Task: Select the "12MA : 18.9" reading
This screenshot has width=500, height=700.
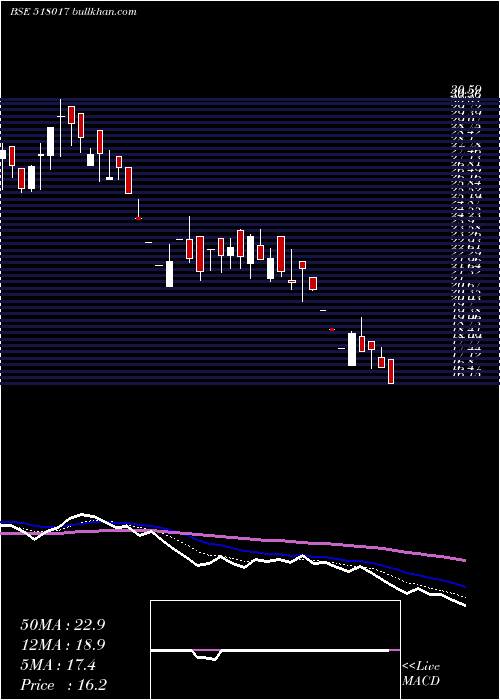Action: tap(63, 645)
